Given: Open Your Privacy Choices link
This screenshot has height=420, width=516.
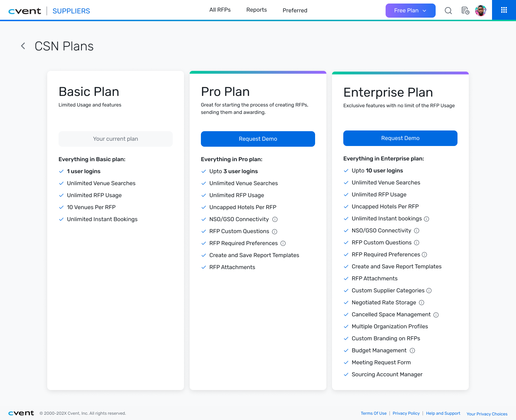Looking at the screenshot, I should pos(487,414).
